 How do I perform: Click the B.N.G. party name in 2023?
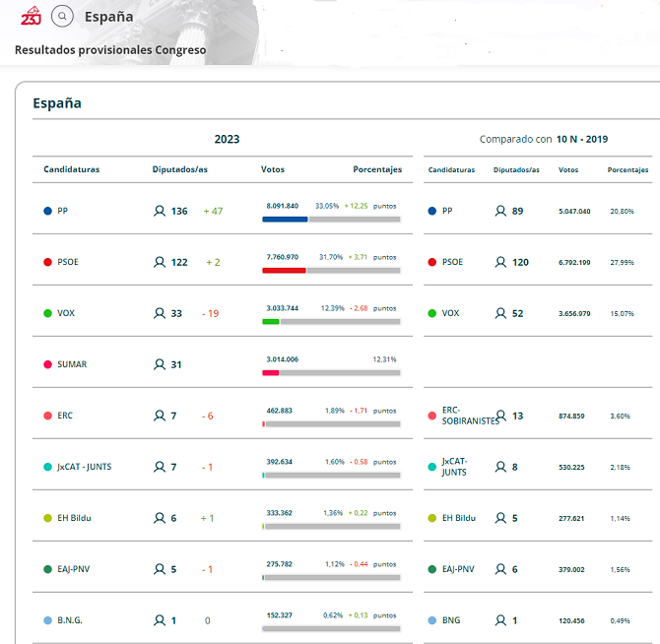70,620
